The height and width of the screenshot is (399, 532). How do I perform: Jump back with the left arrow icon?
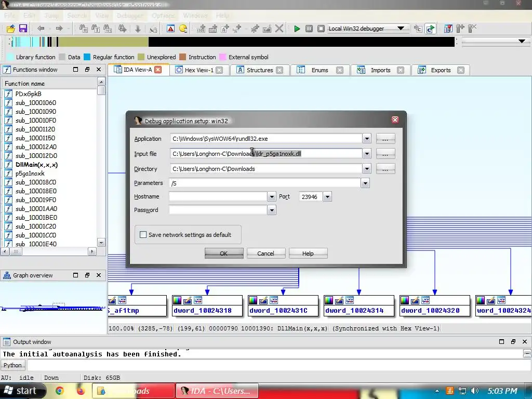click(41, 29)
